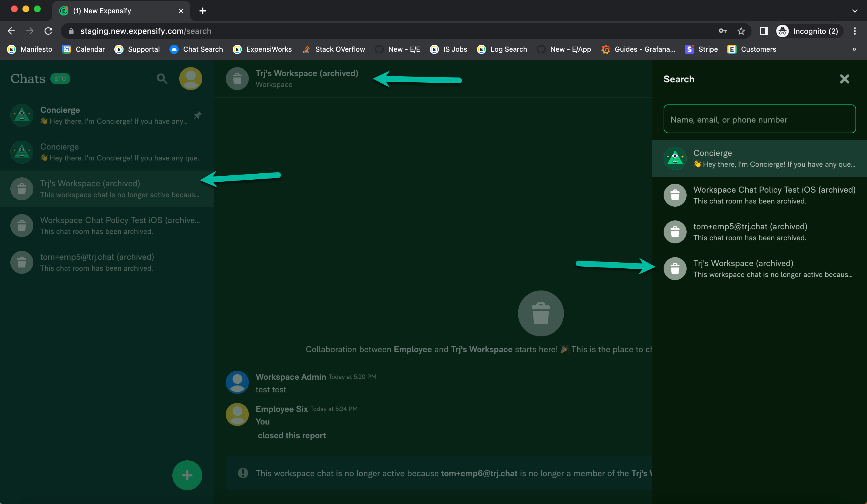
Task: Bookmark the page using the star icon
Action: (742, 31)
